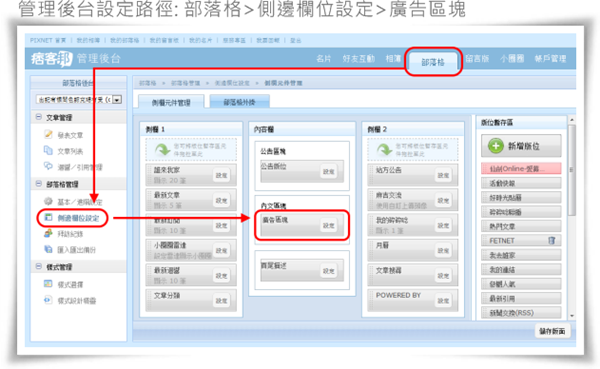Open 匯入匯出備份
Screen dimensions: 600x369
click(x=77, y=250)
